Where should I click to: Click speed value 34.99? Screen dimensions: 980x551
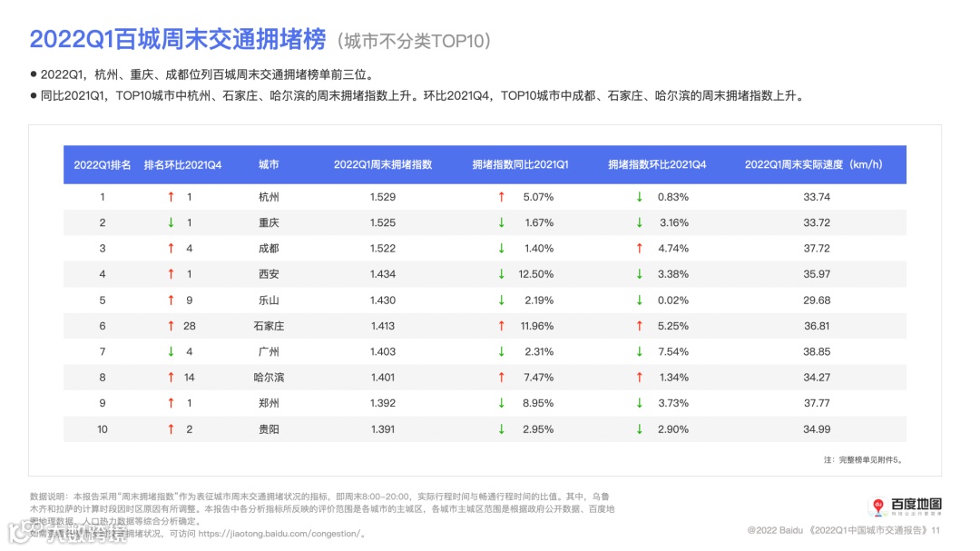817,429
